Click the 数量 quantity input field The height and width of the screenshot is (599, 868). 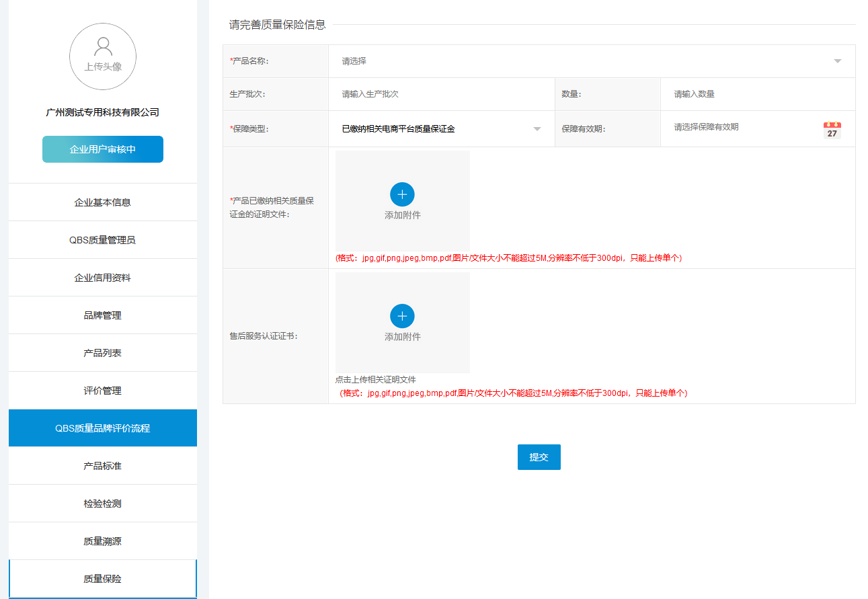pyautogui.click(x=756, y=94)
